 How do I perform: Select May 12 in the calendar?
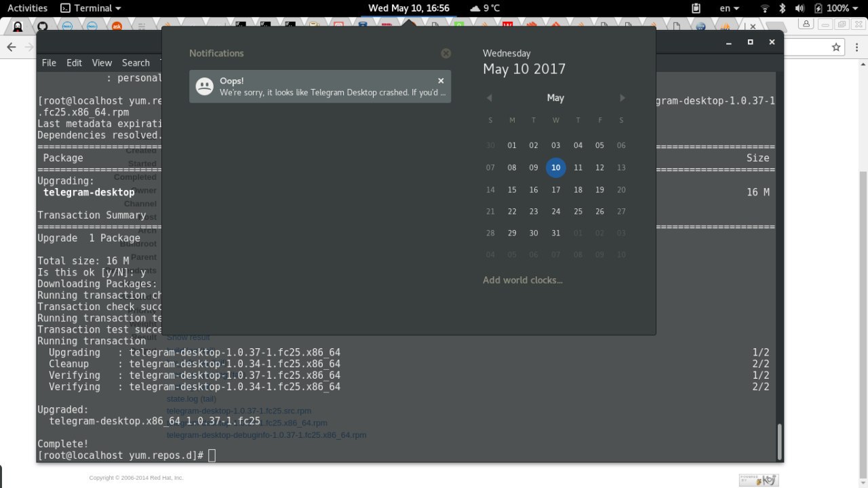tap(599, 167)
